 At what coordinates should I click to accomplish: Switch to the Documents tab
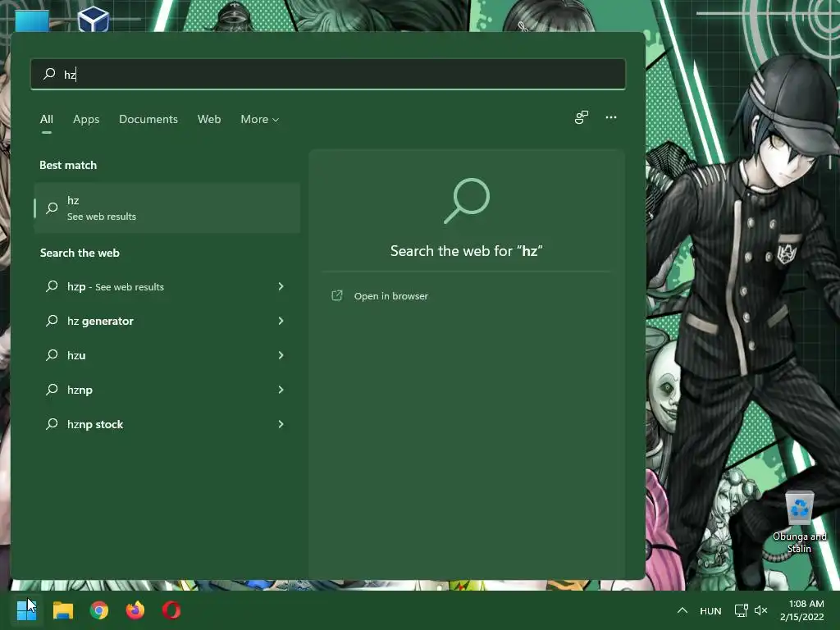click(148, 119)
